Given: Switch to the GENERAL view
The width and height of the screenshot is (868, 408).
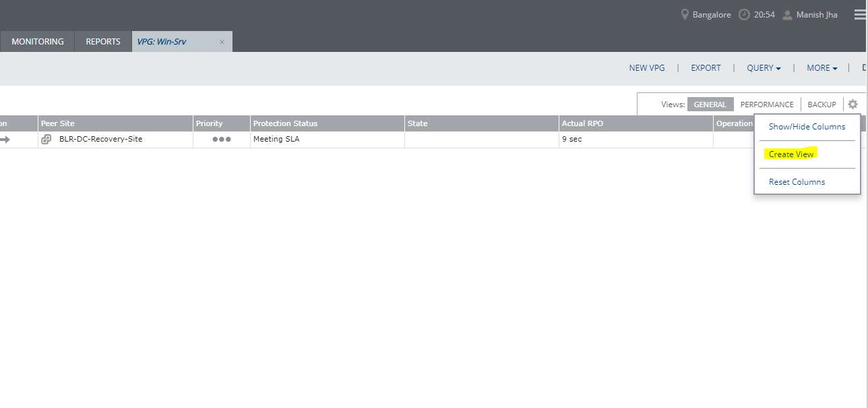Looking at the screenshot, I should click(x=710, y=105).
